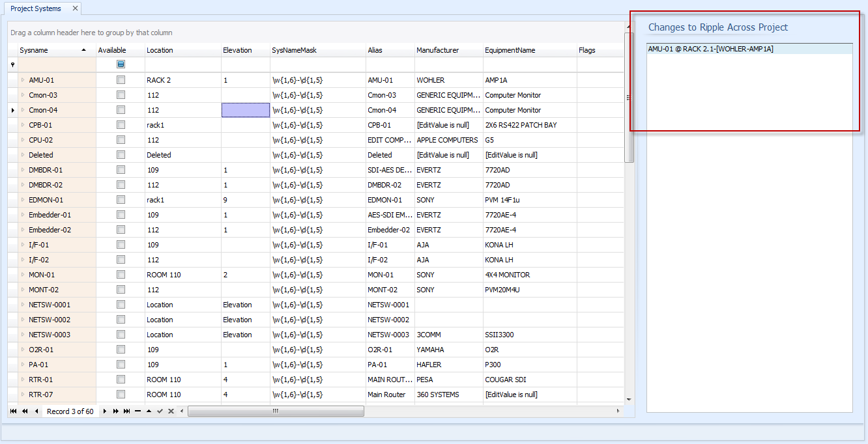Switch to the Project Systems tab
This screenshot has height=444, width=868.
click(x=36, y=8)
